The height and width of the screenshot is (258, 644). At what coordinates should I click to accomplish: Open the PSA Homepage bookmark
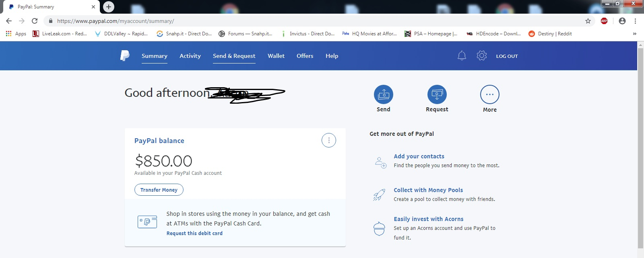(x=431, y=34)
